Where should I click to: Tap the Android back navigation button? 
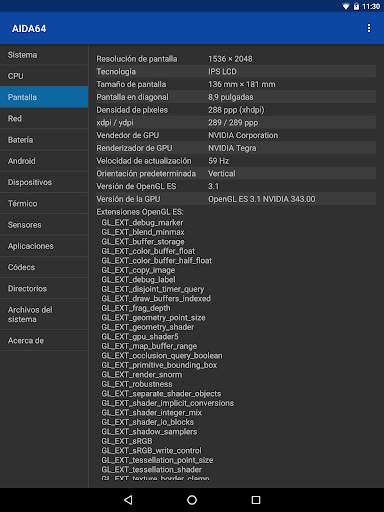click(x=128, y=500)
